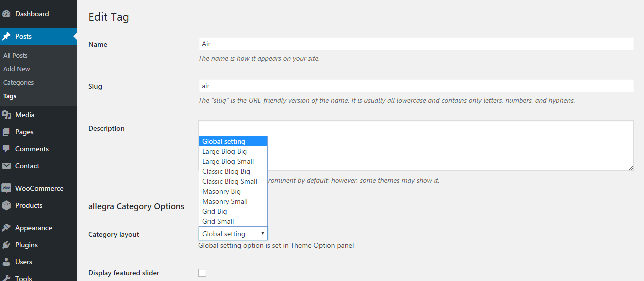Pick the Grid Small layout option
The width and height of the screenshot is (644, 281).
pos(218,221)
